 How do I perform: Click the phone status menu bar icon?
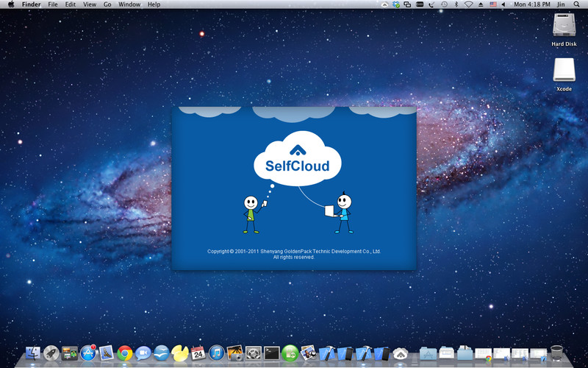click(x=431, y=4)
